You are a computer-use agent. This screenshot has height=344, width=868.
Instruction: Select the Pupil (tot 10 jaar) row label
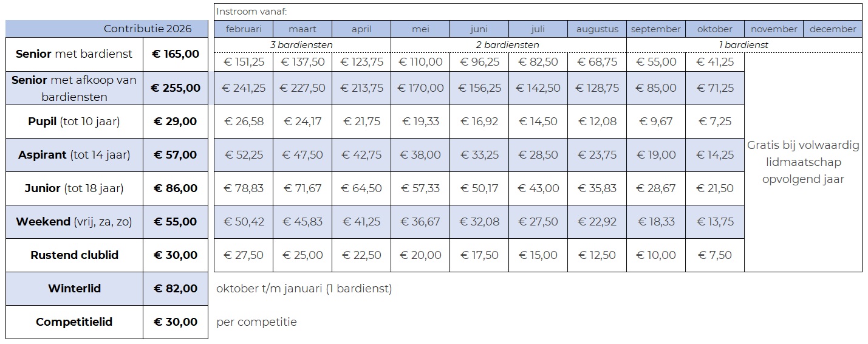click(x=74, y=122)
